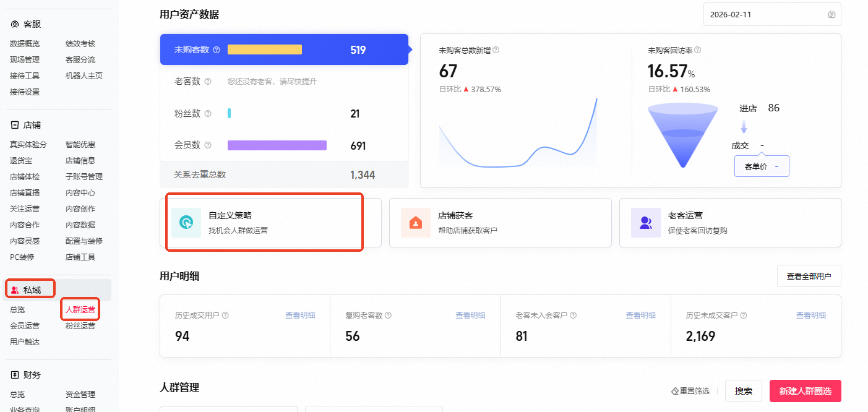Click help icon next to 会员数
868x412 pixels.
pyautogui.click(x=208, y=145)
